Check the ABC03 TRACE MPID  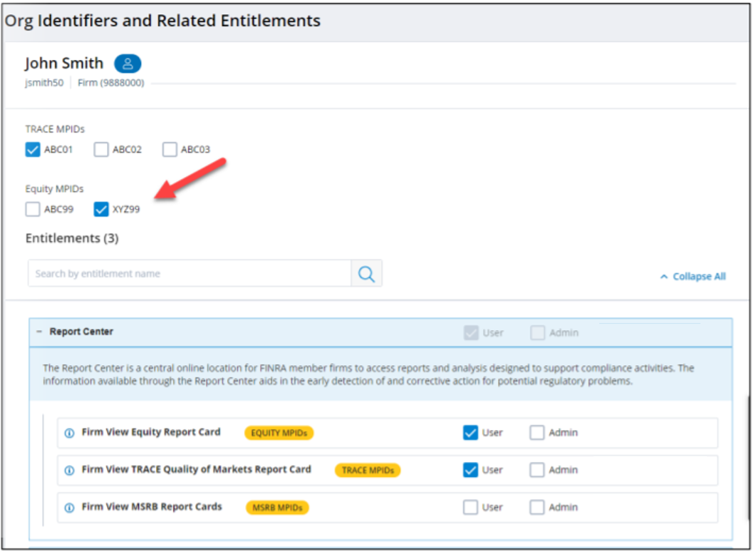pyautogui.click(x=169, y=150)
